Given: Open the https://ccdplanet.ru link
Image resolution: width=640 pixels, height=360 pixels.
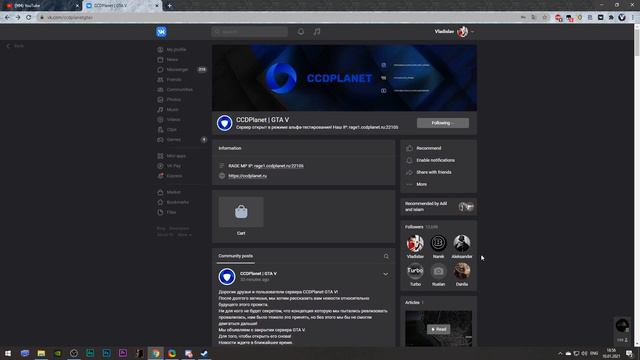Looking at the screenshot, I should pyautogui.click(x=247, y=176).
